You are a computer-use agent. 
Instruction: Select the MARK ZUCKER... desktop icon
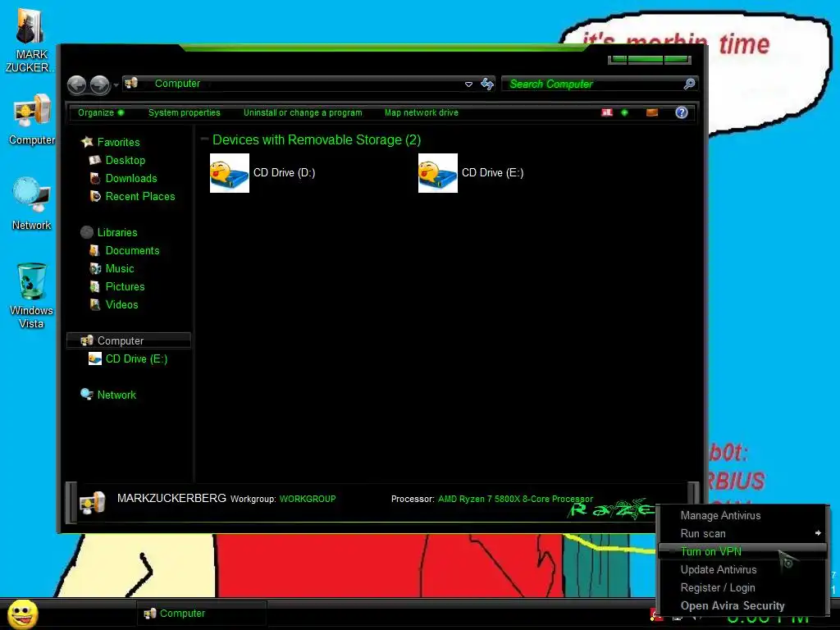point(30,40)
